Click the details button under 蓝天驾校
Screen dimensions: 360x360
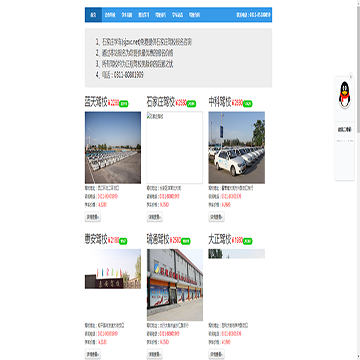pos(93,217)
